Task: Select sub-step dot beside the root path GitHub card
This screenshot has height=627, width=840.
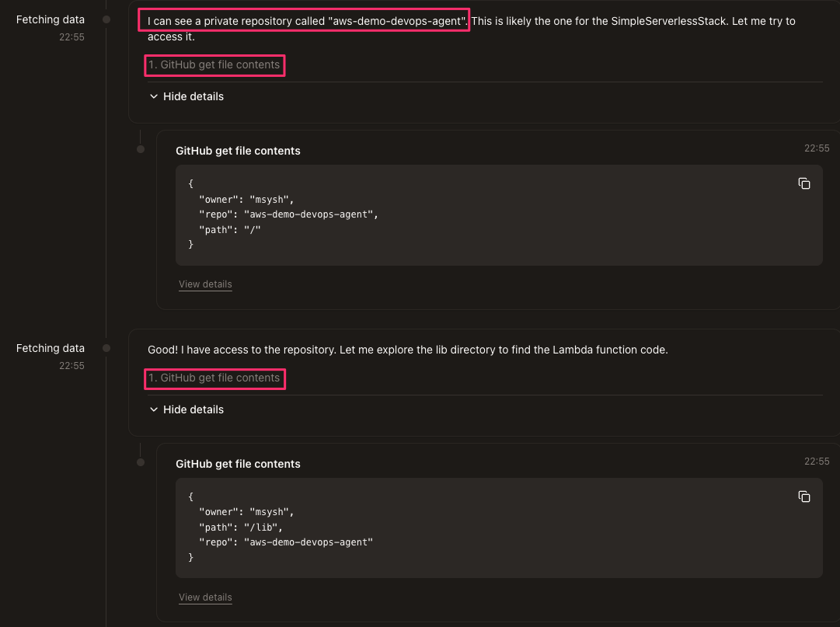Action: (x=141, y=149)
